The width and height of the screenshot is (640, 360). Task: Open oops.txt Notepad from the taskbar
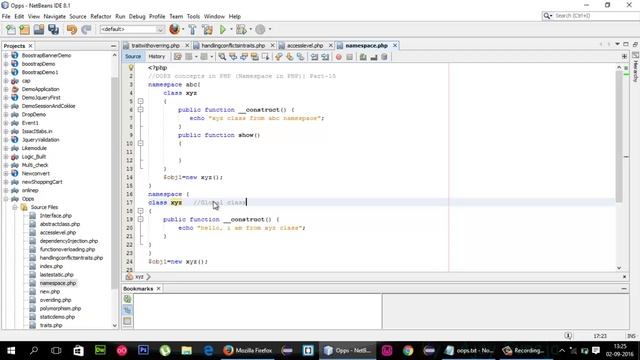(469, 350)
